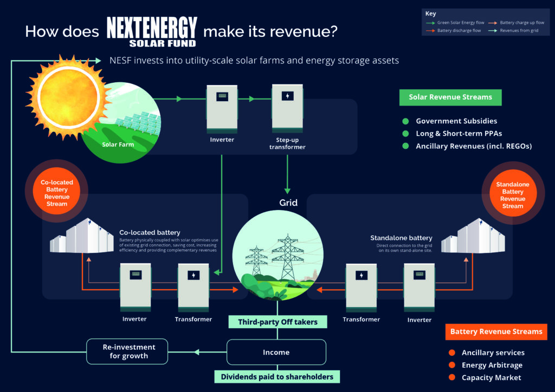Expand the Key legend panel
555x392 pixels.
[x=486, y=22]
